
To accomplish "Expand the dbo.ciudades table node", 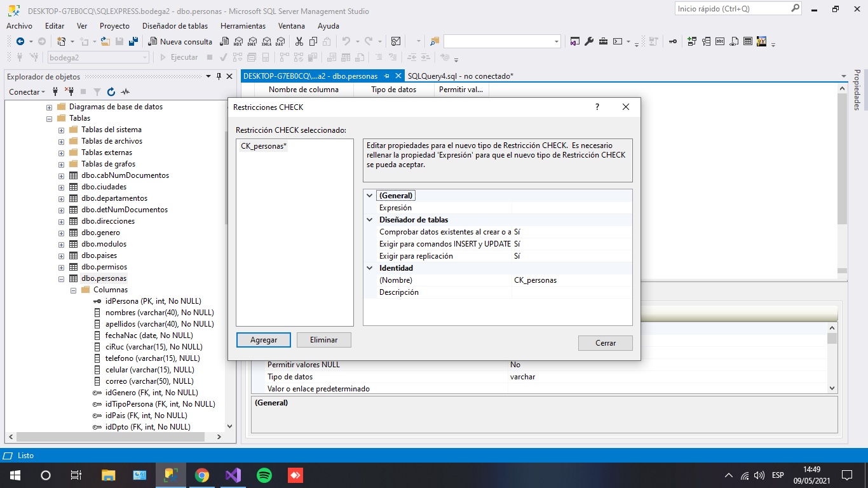I will tap(62, 187).
